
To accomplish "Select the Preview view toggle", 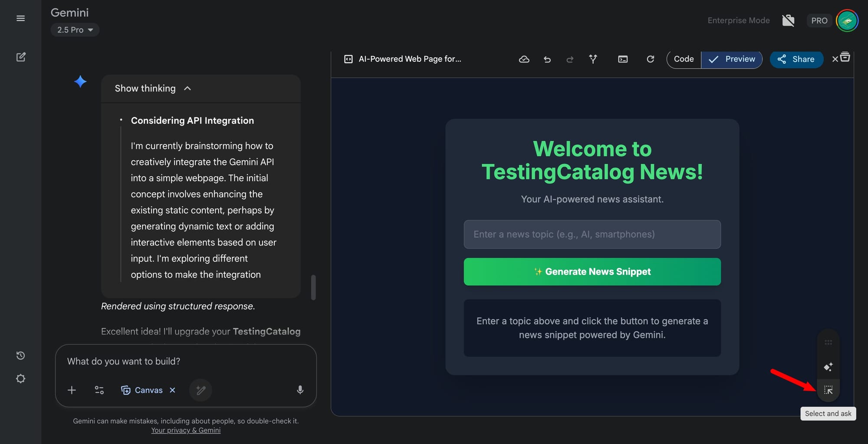I will [x=732, y=59].
